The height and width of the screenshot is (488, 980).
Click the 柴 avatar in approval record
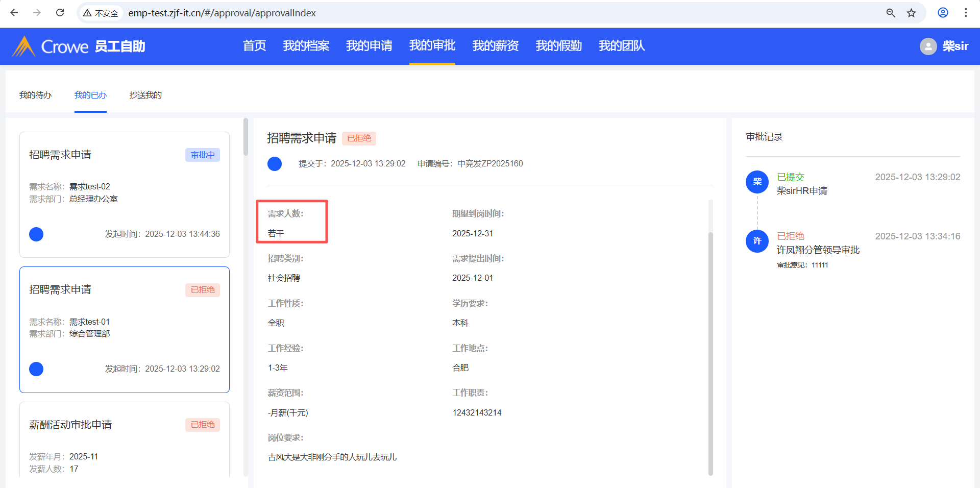(x=757, y=182)
